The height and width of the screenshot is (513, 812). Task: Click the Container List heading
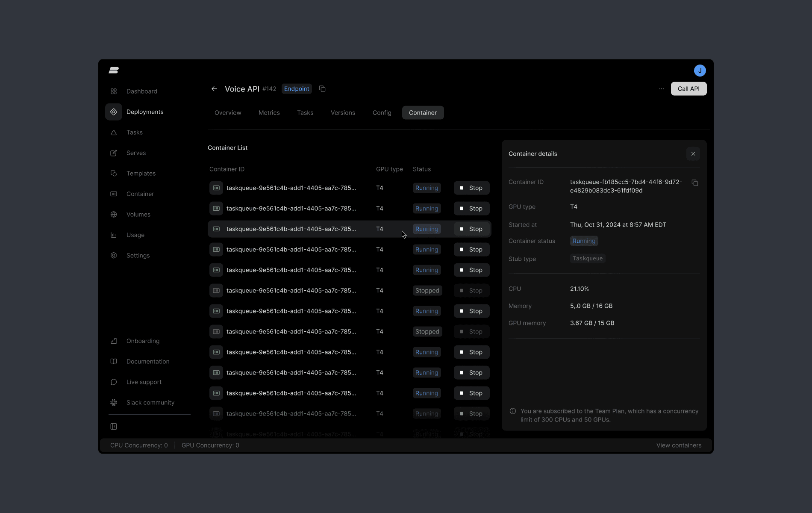click(x=228, y=148)
